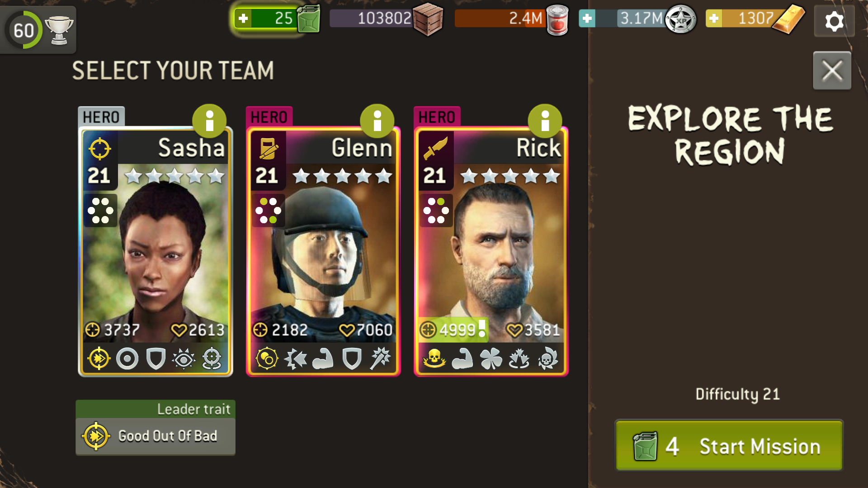868x488 pixels.
Task: Select Sasha's hero portrait
Action: tap(156, 251)
